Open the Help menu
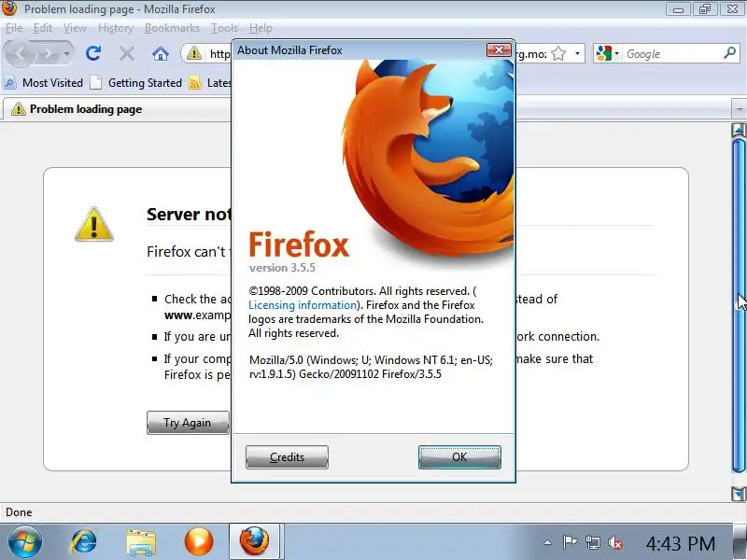Screen dimensions: 747x560 [x=261, y=28]
